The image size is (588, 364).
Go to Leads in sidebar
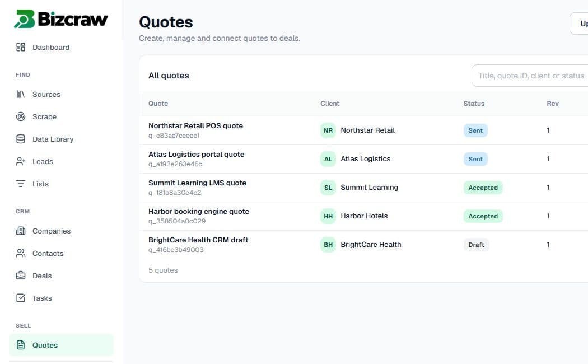pos(61,162)
